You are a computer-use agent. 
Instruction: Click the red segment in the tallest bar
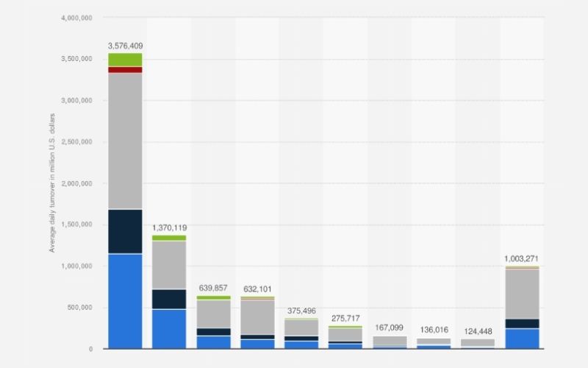pyautogui.click(x=125, y=70)
